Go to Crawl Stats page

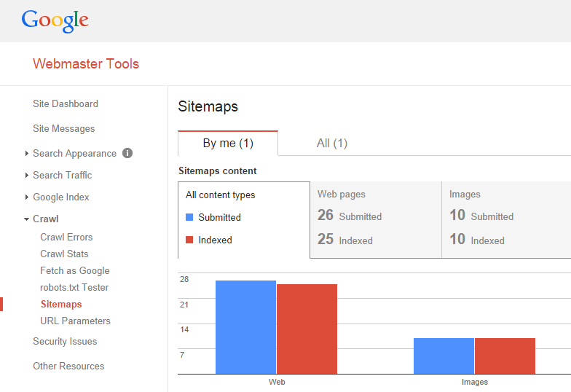64,254
